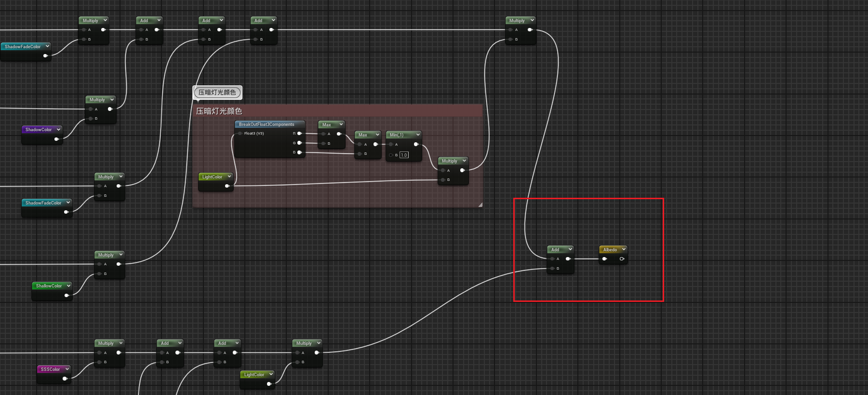Click the Float3 (V3) input pin
The height and width of the screenshot is (395, 868).
pyautogui.click(x=240, y=134)
